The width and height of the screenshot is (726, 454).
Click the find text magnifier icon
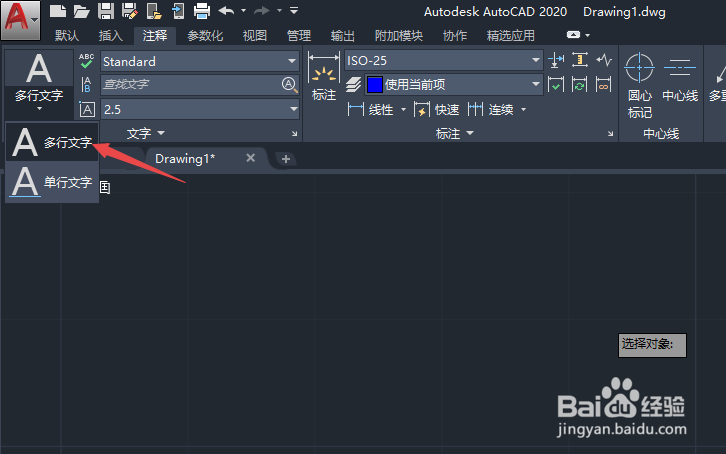[x=289, y=85]
